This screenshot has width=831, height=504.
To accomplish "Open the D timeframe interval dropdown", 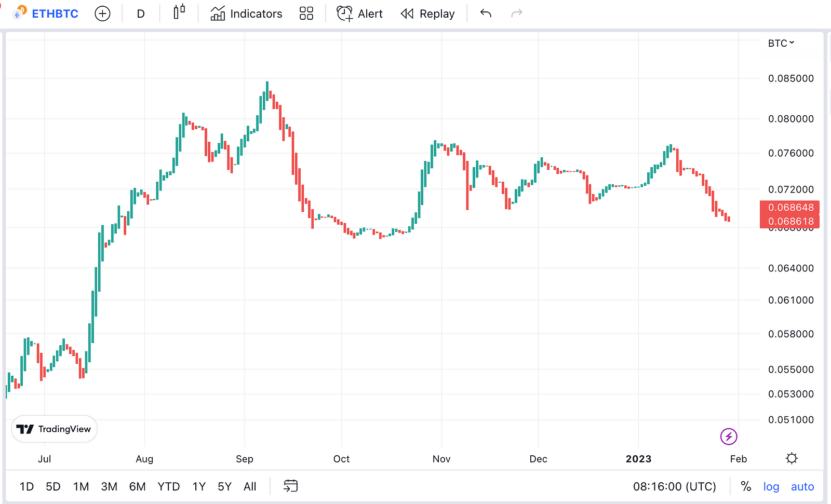I will 141,14.
